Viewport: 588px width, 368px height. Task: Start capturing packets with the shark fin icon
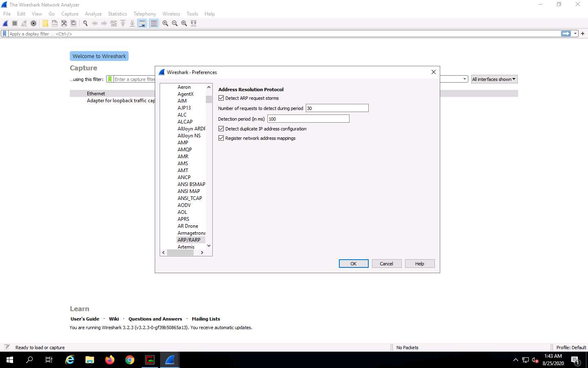pos(5,23)
